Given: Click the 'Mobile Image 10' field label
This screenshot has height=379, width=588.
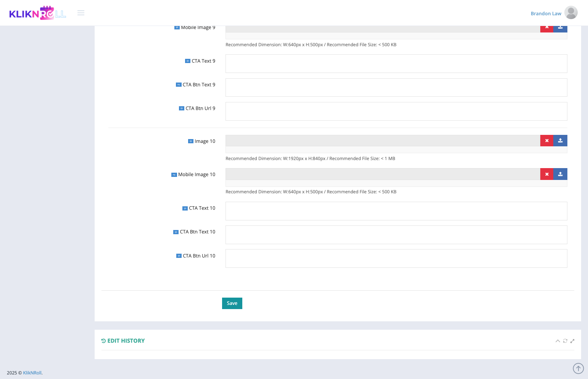Looking at the screenshot, I should tap(197, 175).
